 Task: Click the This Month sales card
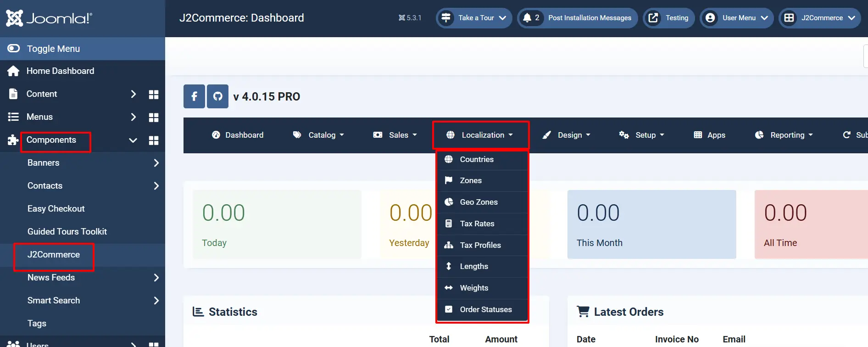coord(652,224)
